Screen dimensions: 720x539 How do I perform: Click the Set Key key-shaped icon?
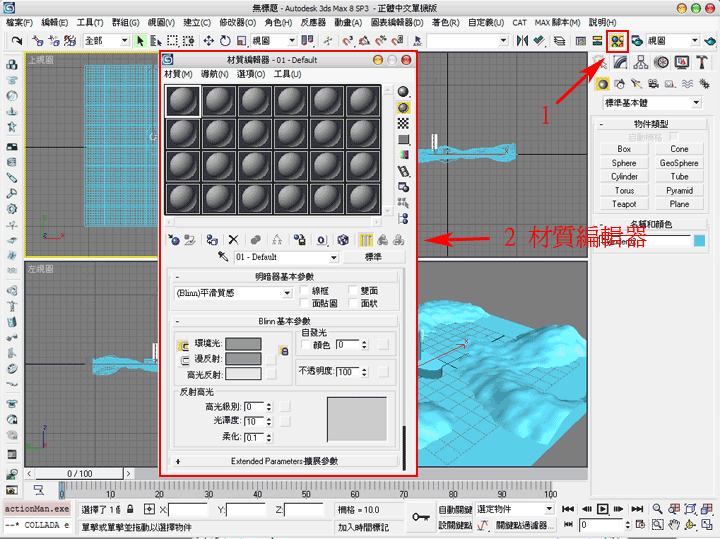[421, 517]
